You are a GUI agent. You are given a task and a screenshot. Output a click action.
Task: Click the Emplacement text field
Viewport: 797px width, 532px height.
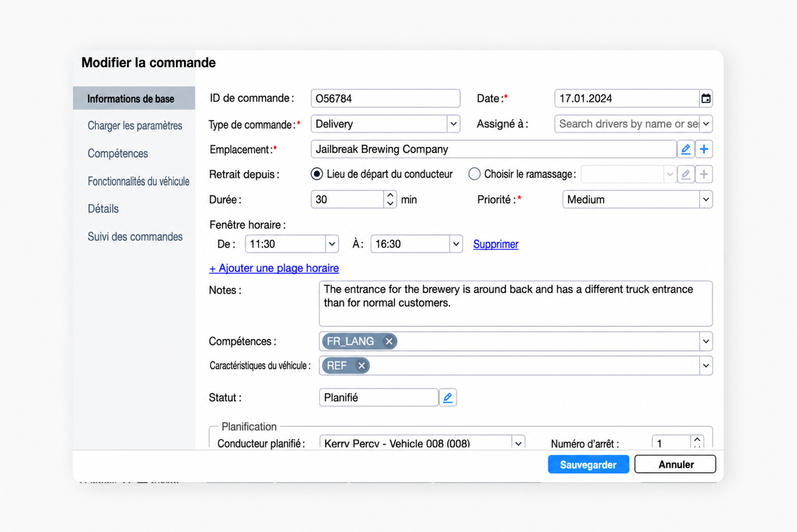pos(493,149)
